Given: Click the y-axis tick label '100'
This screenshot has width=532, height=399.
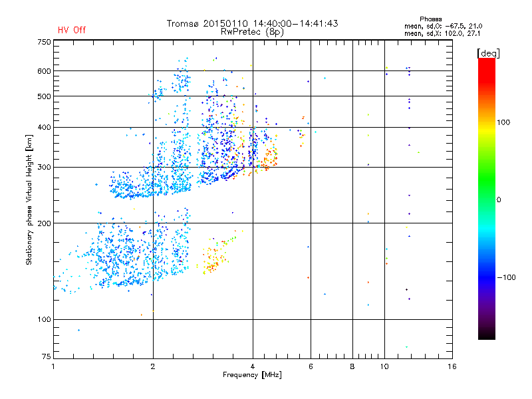Looking at the screenshot, I should 44,319.
